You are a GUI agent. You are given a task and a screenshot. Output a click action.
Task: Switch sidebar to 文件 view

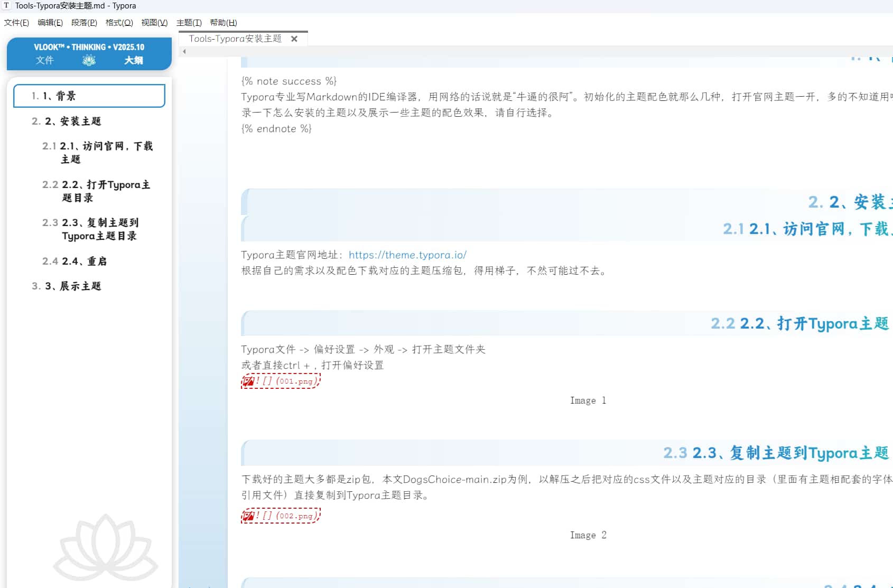pos(45,60)
